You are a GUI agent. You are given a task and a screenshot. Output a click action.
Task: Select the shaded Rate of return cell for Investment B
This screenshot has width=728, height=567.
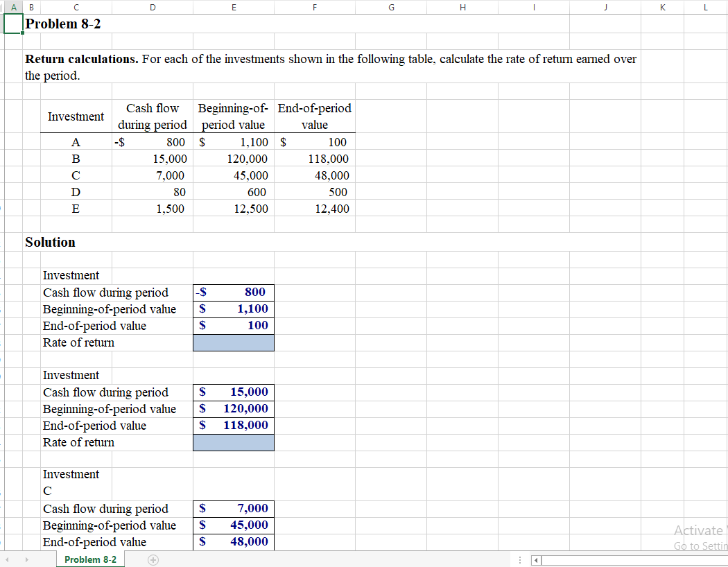(234, 442)
